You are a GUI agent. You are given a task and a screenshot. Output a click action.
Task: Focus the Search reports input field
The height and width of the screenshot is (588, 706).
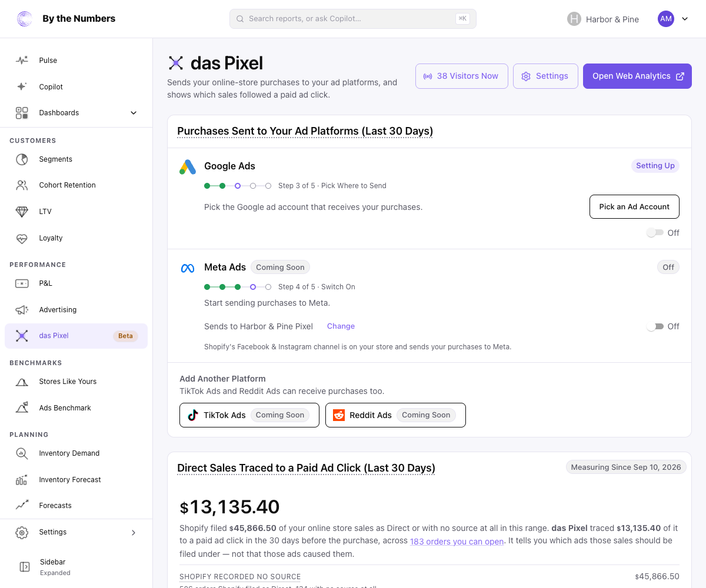[353, 19]
